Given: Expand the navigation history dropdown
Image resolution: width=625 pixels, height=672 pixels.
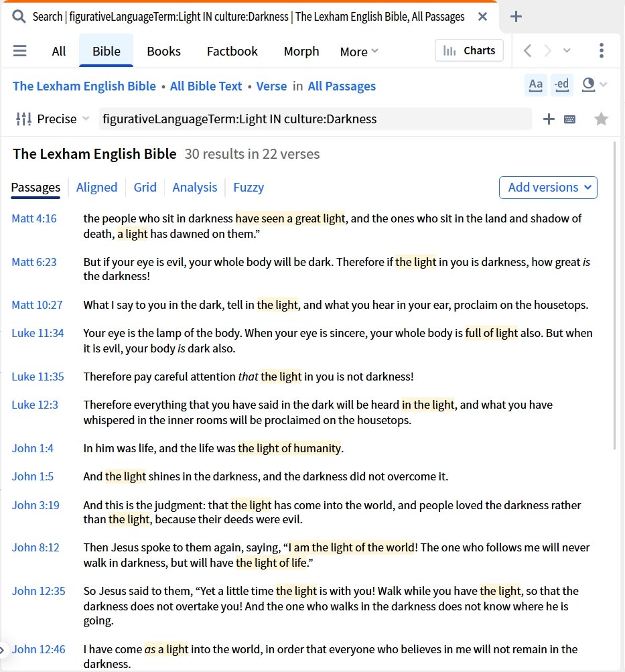Looking at the screenshot, I should 567,50.
